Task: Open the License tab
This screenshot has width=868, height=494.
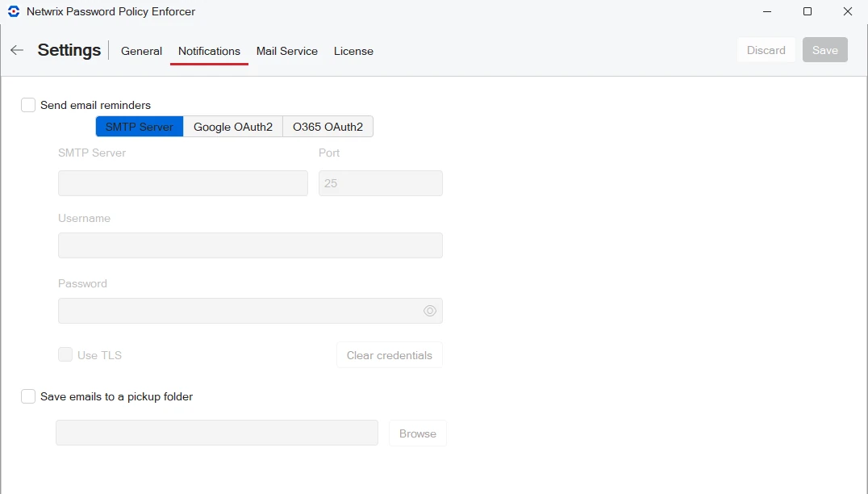Action: pos(353,51)
